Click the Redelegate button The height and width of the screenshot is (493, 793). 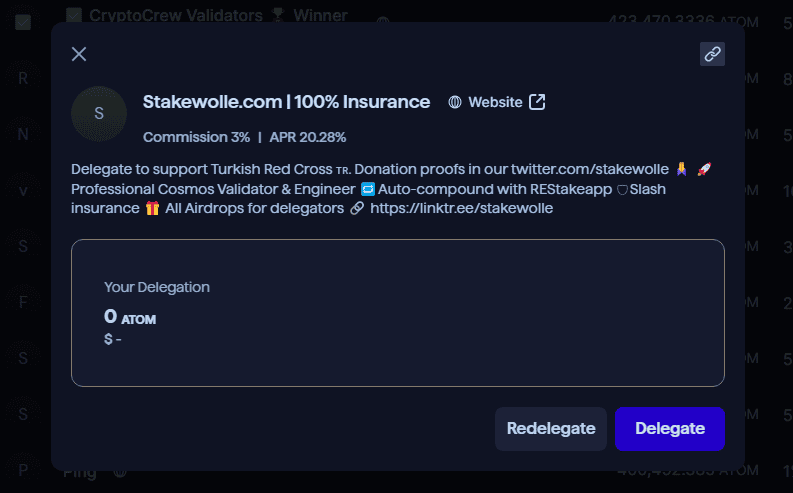tap(551, 429)
